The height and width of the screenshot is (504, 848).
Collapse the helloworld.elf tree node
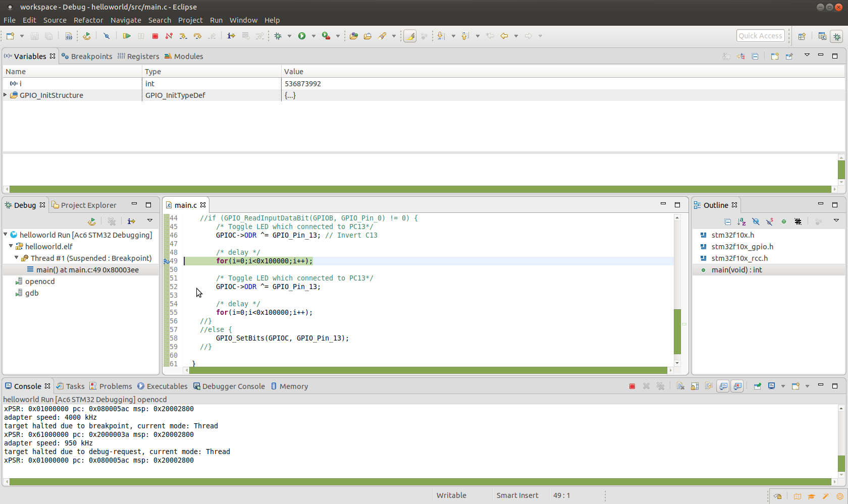11,246
